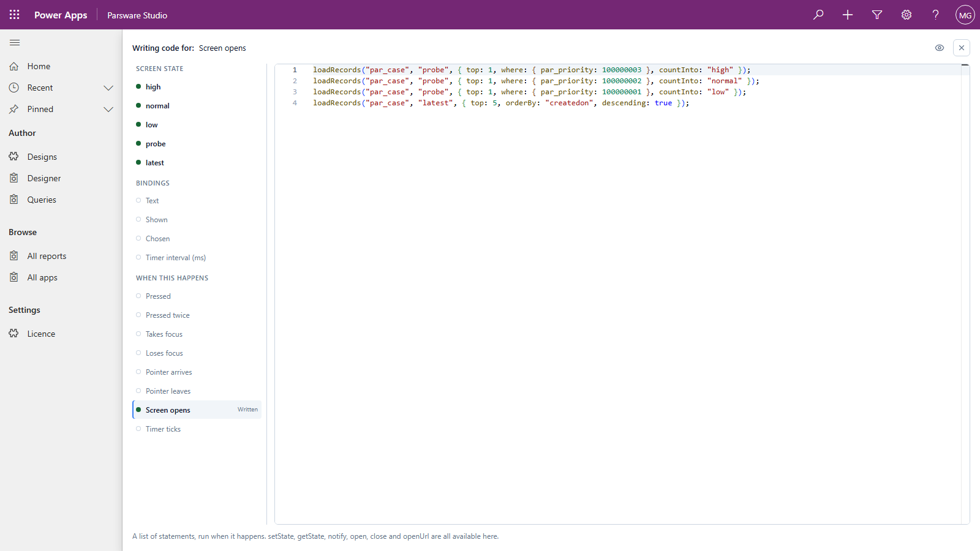Expand the Pinned chevron
Image resolution: width=980 pixels, height=551 pixels.
click(x=108, y=109)
